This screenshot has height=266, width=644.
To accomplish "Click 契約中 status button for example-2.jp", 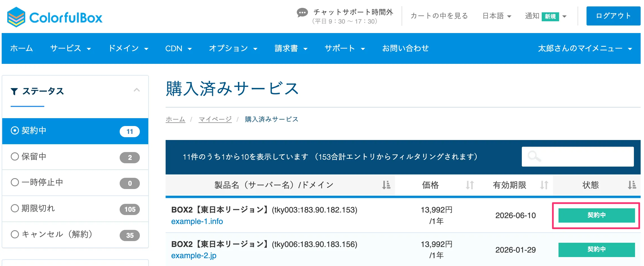I will point(597,250).
